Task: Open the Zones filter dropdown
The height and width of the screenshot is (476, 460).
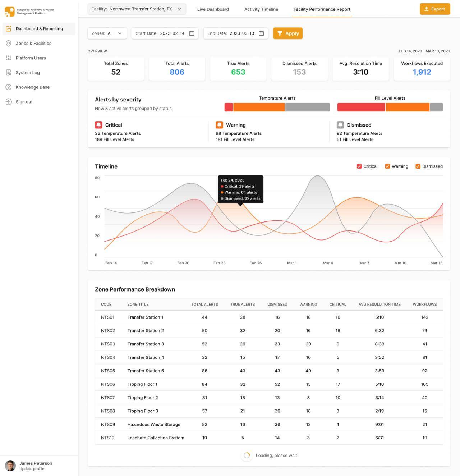Action: [x=107, y=33]
